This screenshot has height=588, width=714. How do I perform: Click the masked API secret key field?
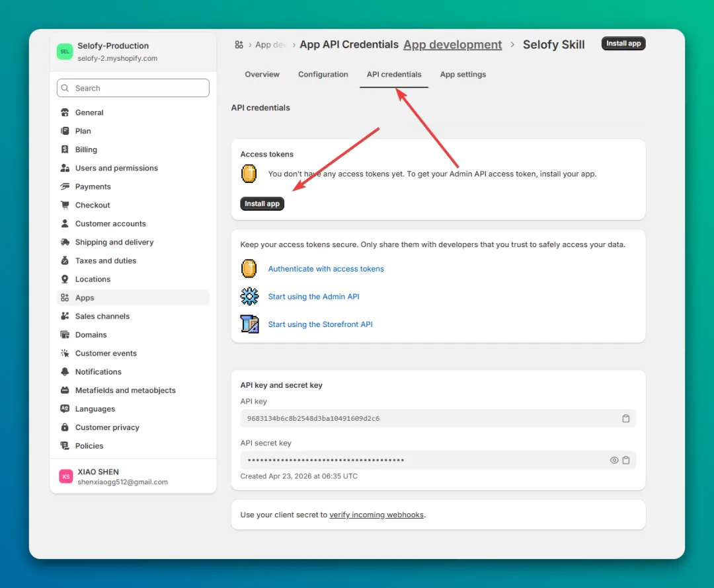point(438,460)
